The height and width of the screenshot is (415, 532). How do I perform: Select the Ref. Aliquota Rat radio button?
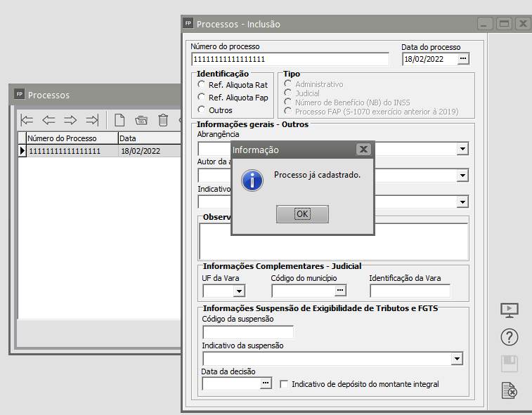tap(202, 85)
